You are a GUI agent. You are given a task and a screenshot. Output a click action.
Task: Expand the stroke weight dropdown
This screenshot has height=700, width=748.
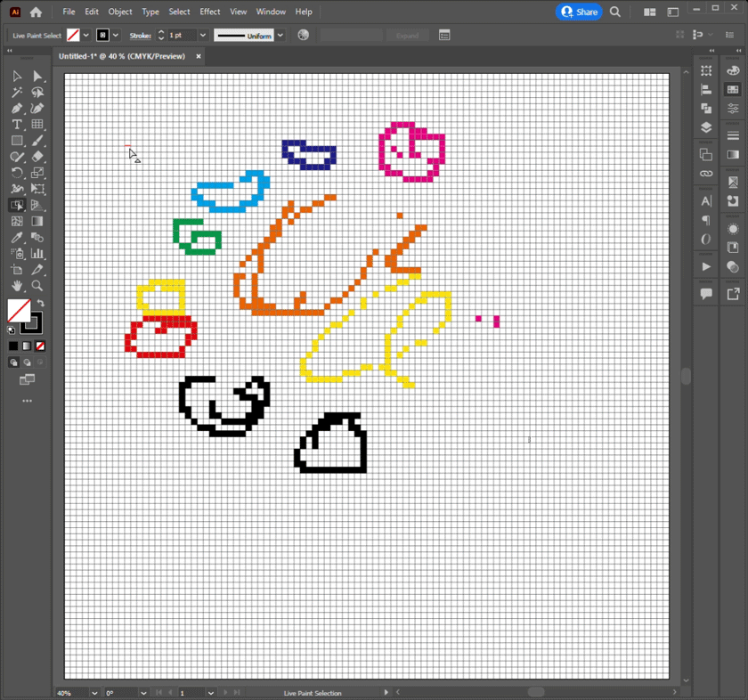point(203,36)
